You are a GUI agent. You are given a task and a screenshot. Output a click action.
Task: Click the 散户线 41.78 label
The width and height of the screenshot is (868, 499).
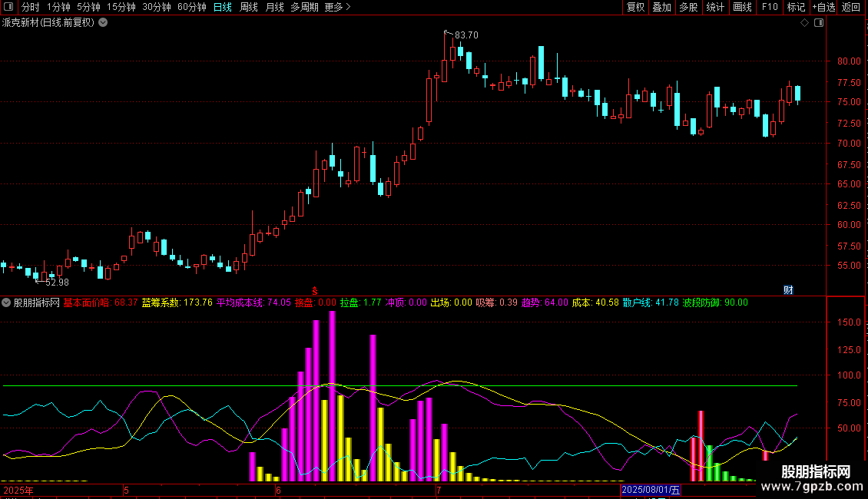[651, 302]
